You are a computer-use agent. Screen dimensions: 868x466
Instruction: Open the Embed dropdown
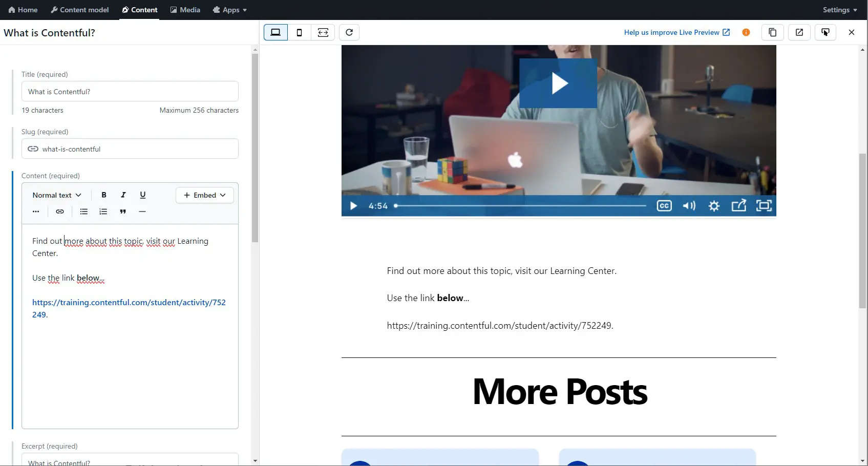[205, 195]
